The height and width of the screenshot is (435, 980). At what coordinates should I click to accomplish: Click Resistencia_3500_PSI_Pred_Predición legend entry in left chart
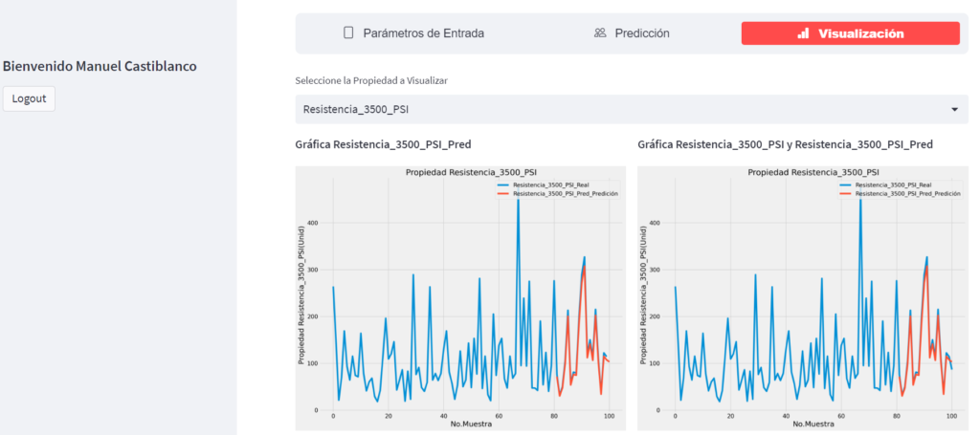pos(558,194)
